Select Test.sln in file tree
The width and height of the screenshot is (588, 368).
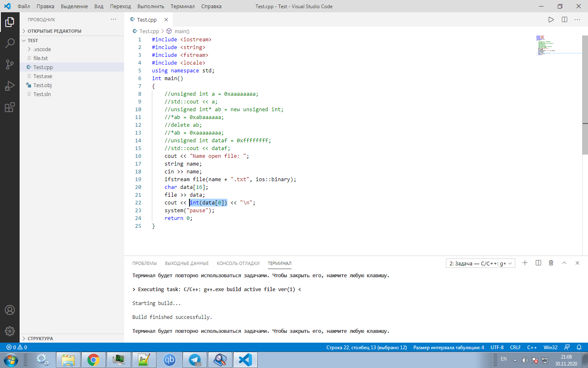72,94
